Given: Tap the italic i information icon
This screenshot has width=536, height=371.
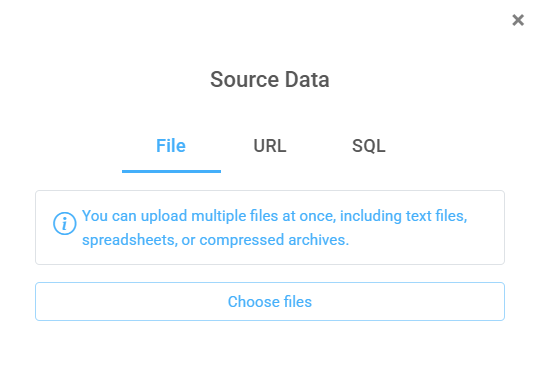Looking at the screenshot, I should 65,224.
